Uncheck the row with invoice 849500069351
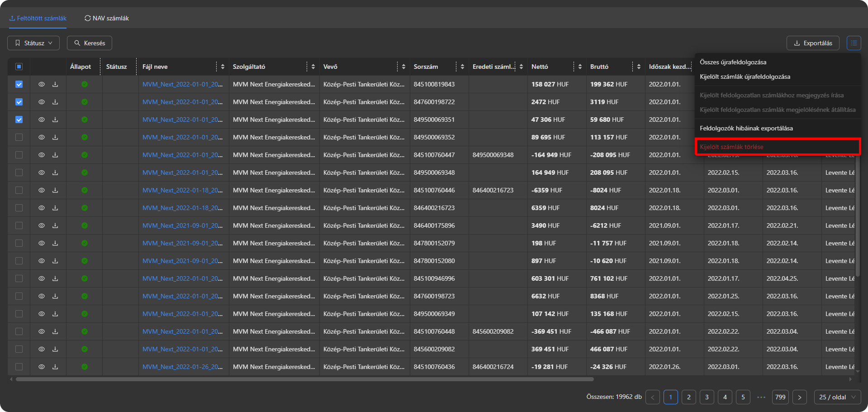This screenshot has height=412, width=868. tap(19, 120)
